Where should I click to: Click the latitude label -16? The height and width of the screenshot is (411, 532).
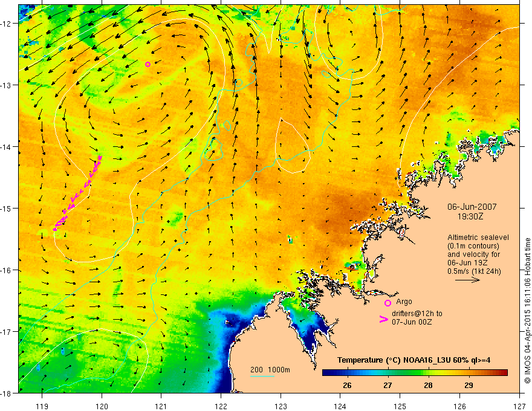point(7,270)
